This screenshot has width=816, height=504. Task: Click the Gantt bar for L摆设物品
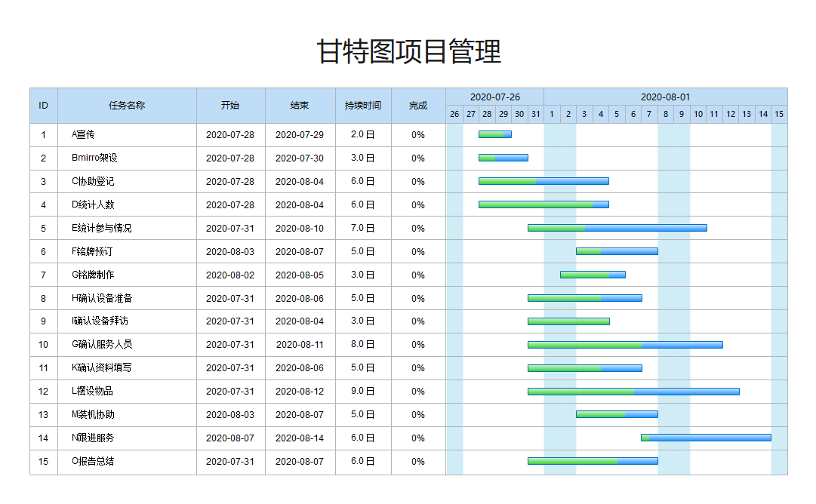point(633,392)
